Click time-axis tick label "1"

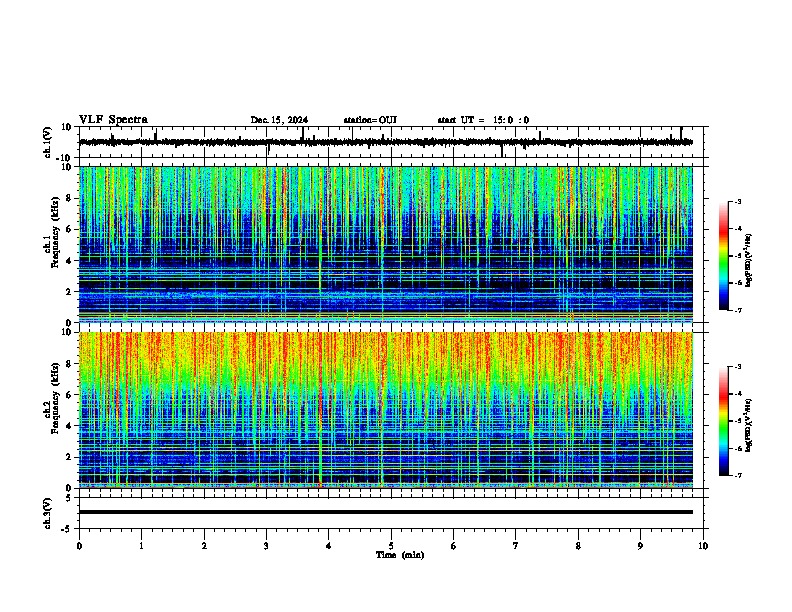click(141, 546)
